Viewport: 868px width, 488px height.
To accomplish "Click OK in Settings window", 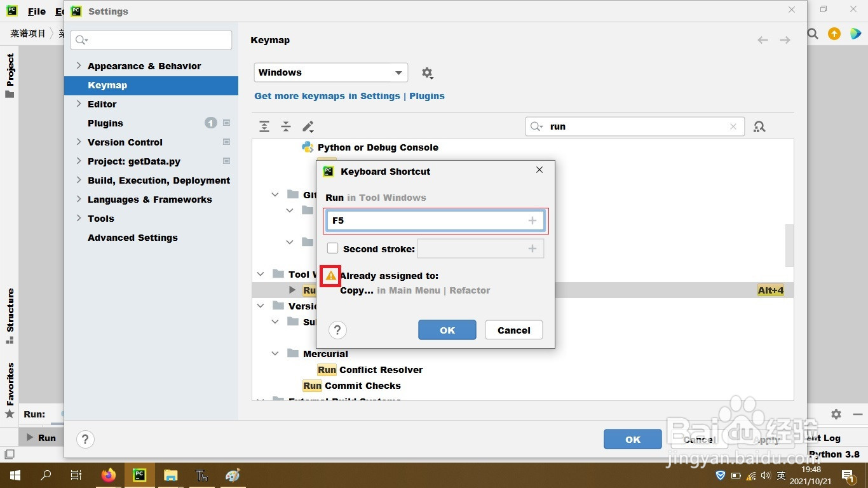I will 633,439.
